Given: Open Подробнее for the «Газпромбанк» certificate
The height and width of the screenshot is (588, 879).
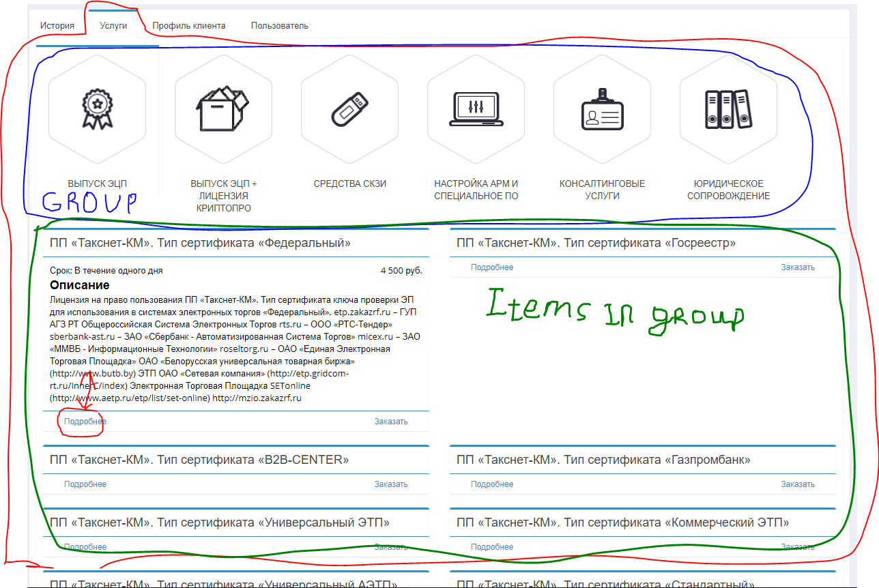Looking at the screenshot, I should tap(492, 484).
